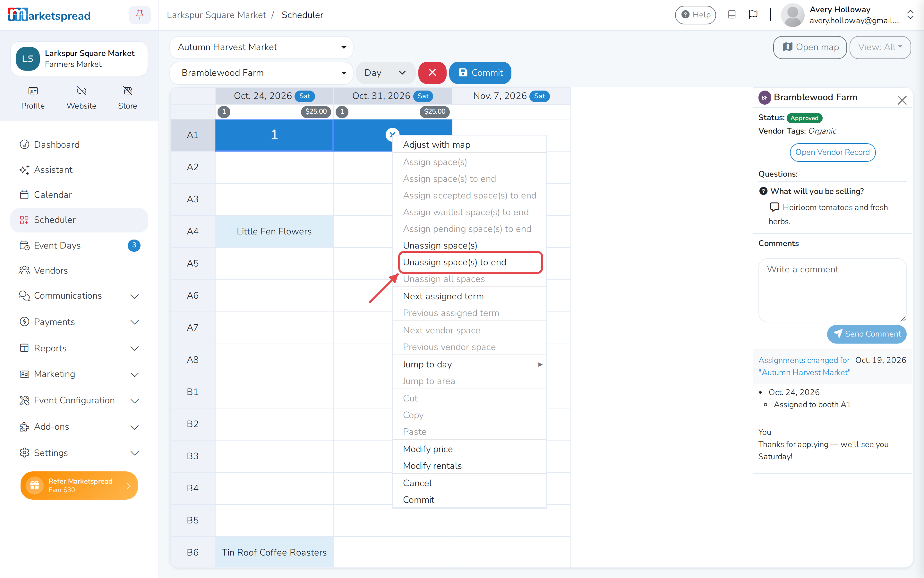The image size is (924, 578).
Task: Click the blue Commit toolbar button
Action: pos(480,73)
